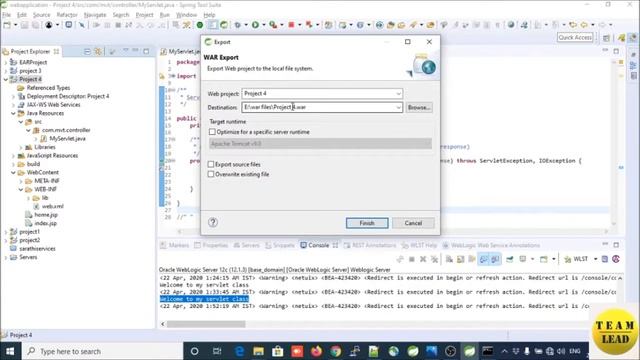640x360 pixels.
Task: Check the Export source files option
Action: click(x=211, y=164)
